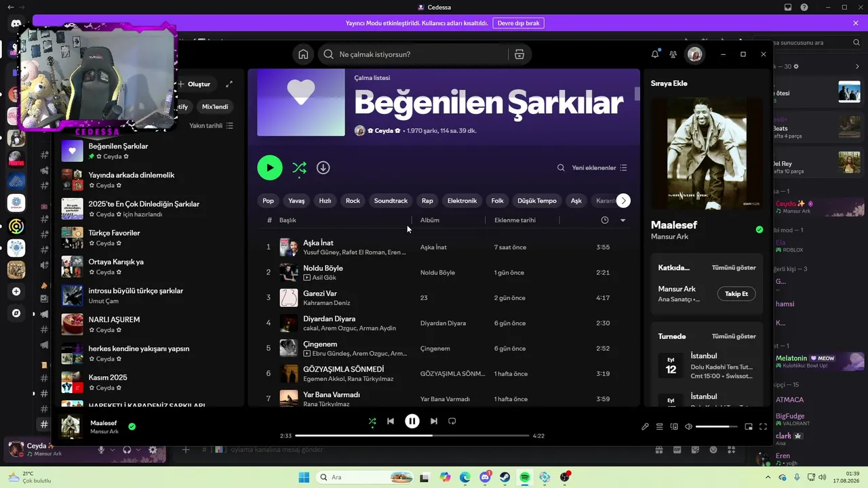Select the Folk filter chip

pos(498,201)
